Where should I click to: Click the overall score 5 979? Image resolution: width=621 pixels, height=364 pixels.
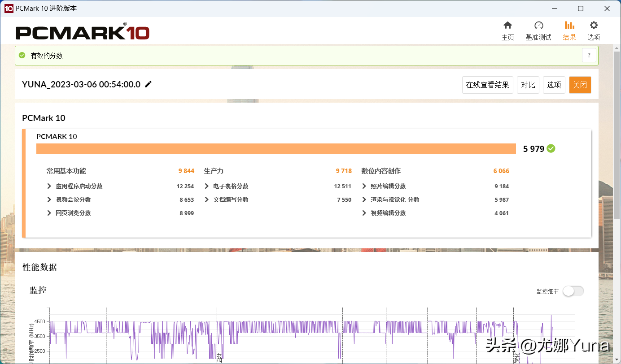click(534, 149)
